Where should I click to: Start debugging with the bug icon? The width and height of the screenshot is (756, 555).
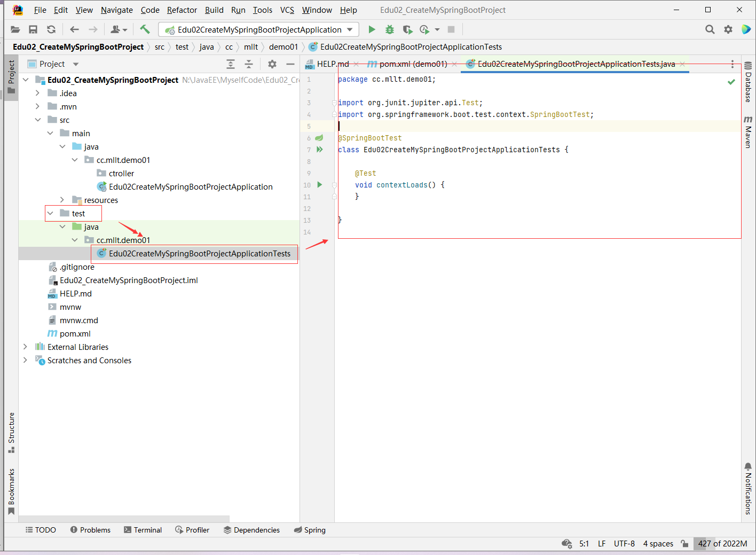pos(390,29)
